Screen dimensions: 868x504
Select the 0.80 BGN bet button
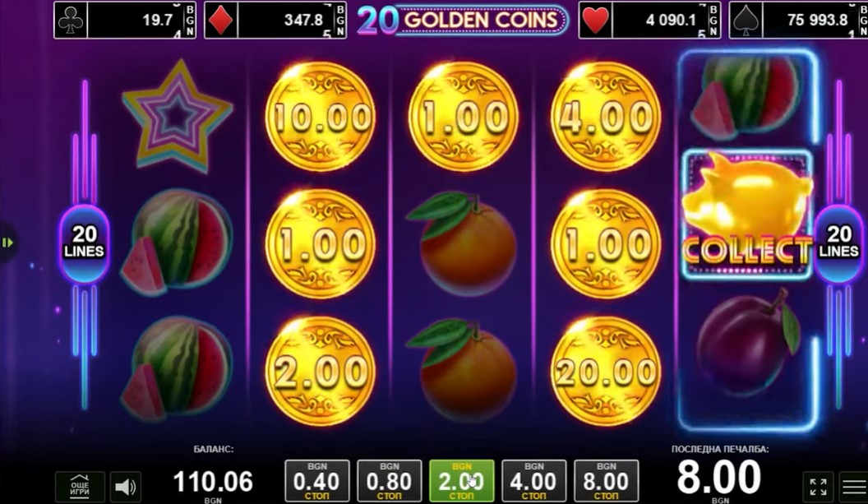389,481
